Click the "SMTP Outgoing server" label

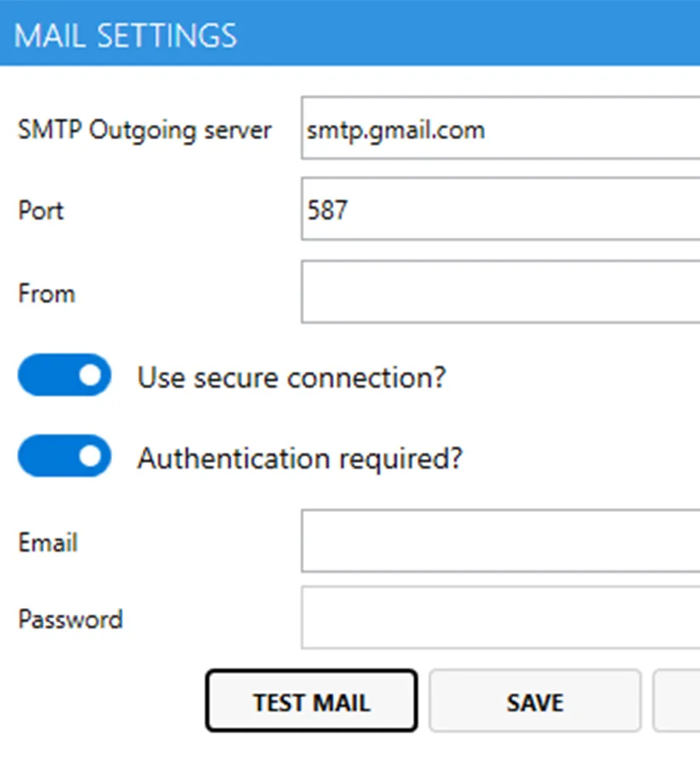(144, 130)
